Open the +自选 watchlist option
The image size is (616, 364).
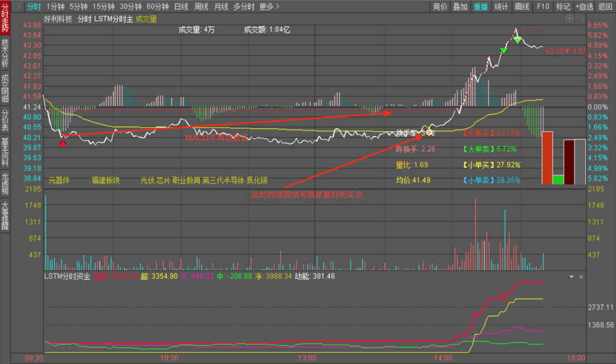pyautogui.click(x=584, y=7)
